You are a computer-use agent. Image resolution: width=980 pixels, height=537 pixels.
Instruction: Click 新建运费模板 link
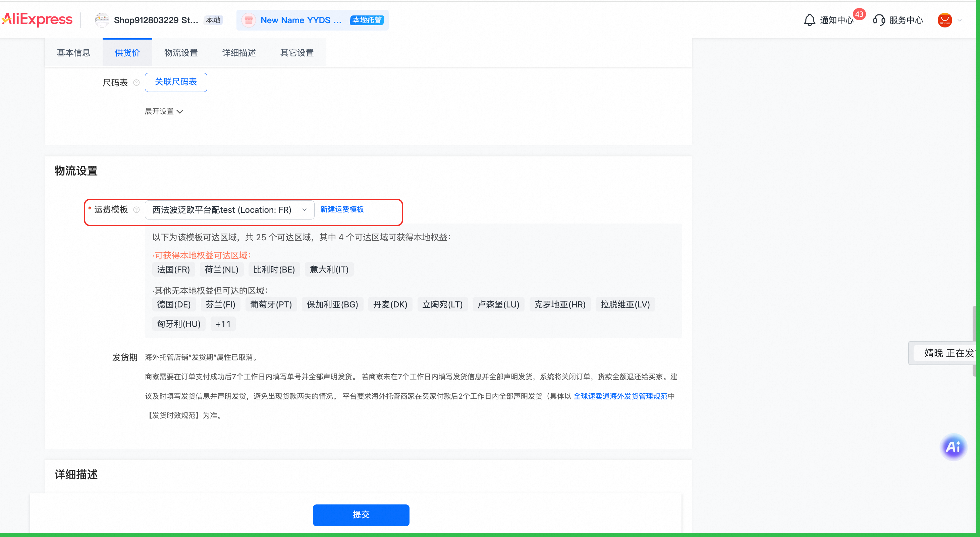[x=342, y=209]
